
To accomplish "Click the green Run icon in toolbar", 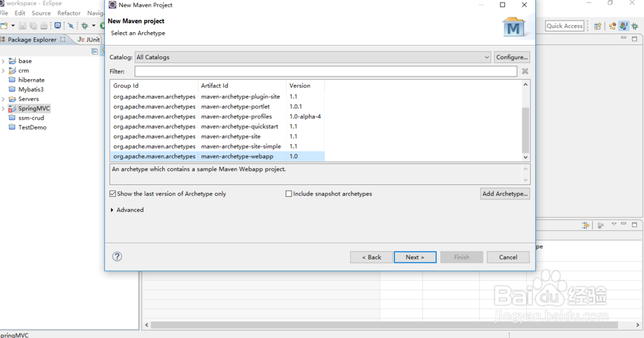I will click(x=102, y=26).
